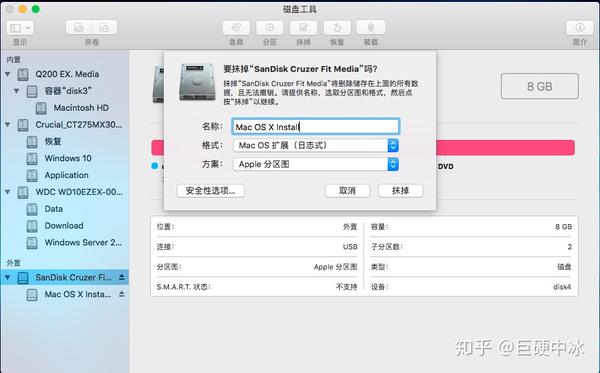Click the 恢复 restore toolbar icon
Image resolution: width=600 pixels, height=373 pixels.
[337, 28]
